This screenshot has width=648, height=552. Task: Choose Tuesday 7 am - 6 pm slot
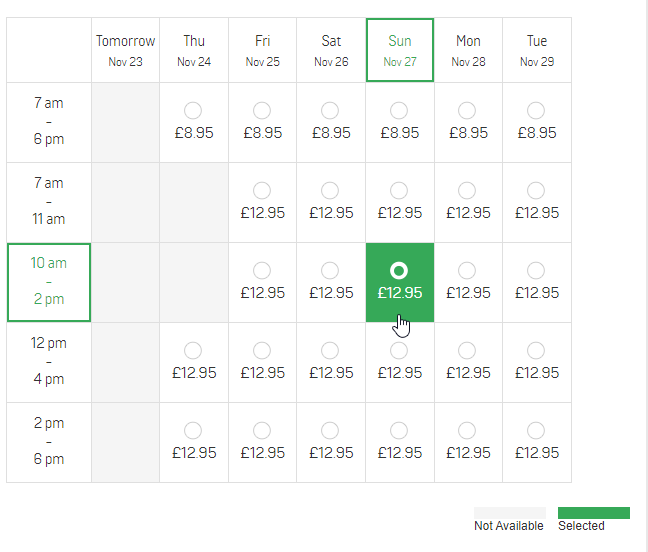(536, 110)
